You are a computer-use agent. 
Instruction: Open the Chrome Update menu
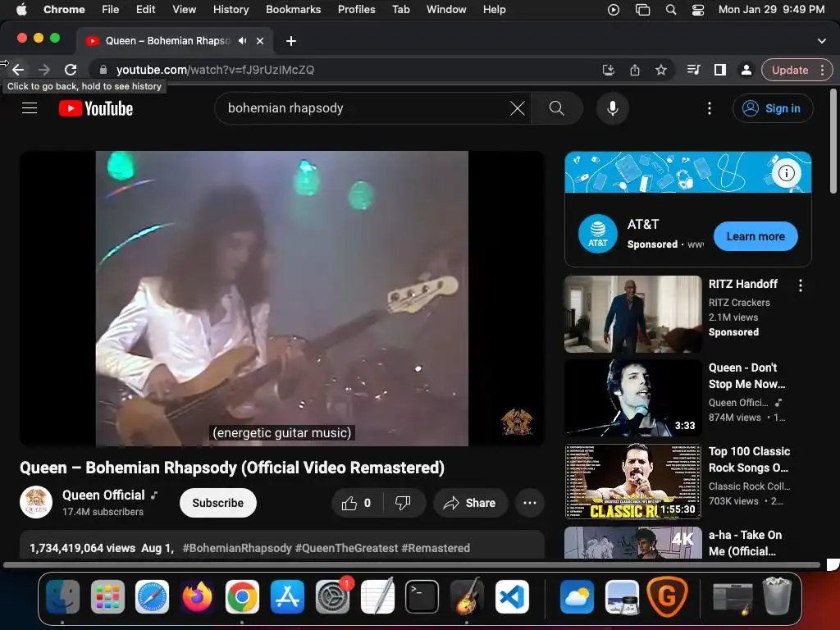click(x=797, y=70)
